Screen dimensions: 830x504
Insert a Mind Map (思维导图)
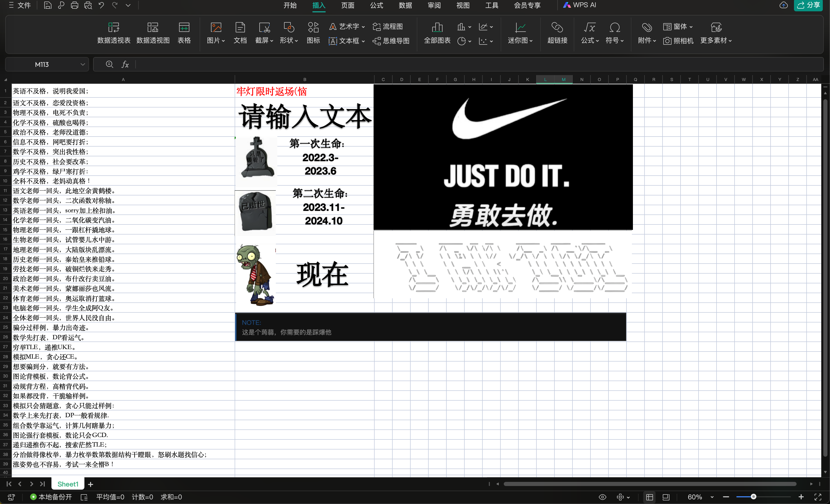coord(391,41)
